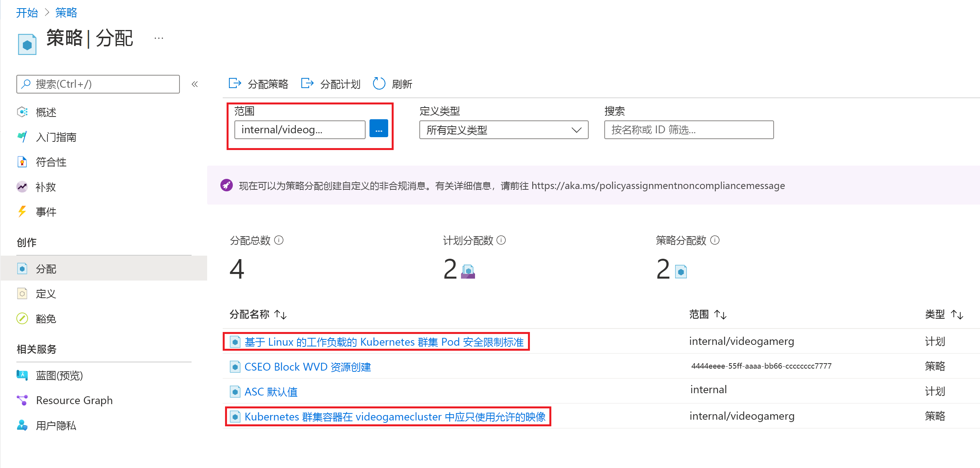Sort by 类型 column header
The width and height of the screenshot is (980, 468).
[944, 314]
